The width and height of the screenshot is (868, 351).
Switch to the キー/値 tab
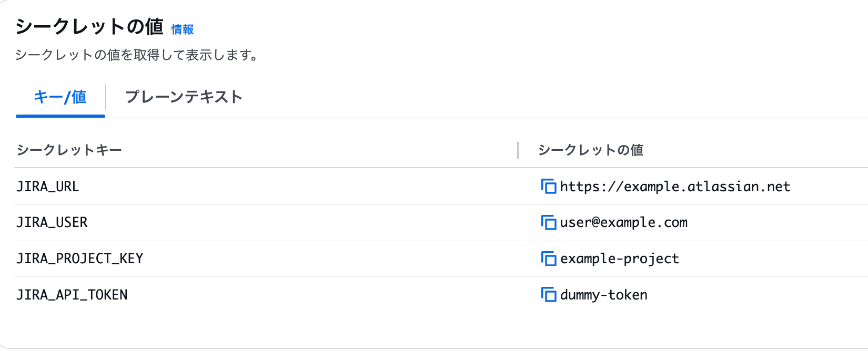coord(60,97)
